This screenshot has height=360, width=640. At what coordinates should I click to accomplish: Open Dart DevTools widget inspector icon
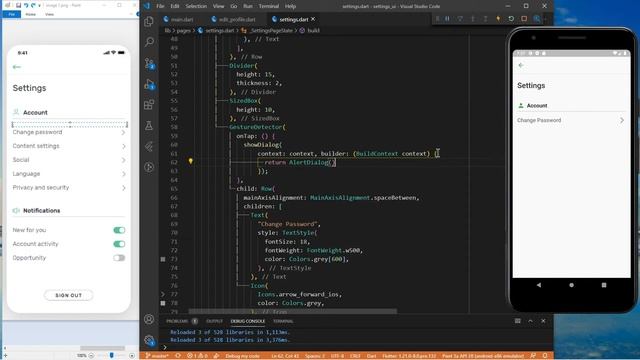click(537, 19)
